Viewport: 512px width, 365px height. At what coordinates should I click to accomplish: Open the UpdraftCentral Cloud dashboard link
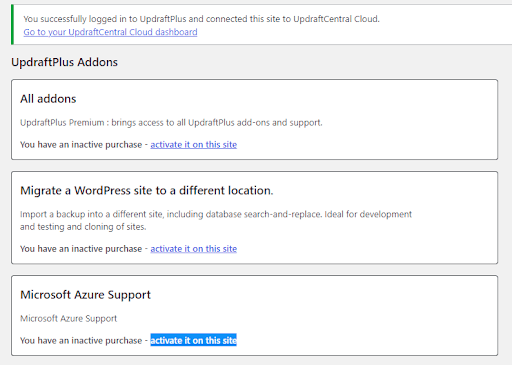110,32
